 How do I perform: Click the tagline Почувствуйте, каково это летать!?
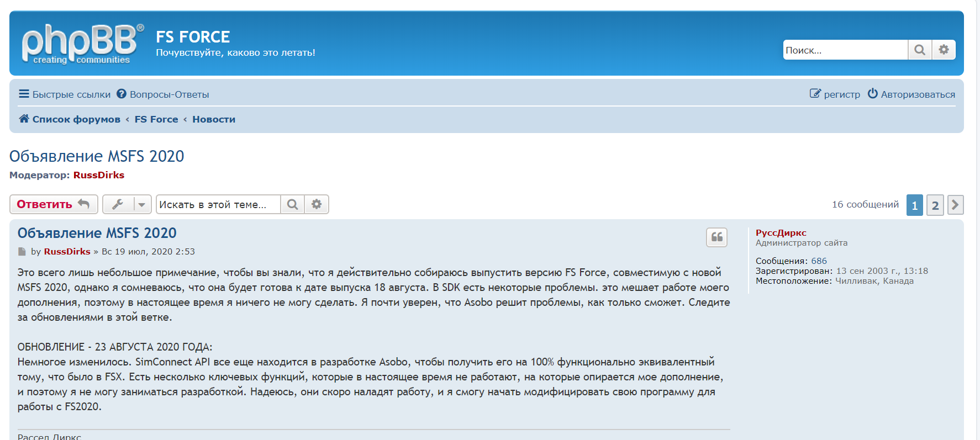[236, 53]
